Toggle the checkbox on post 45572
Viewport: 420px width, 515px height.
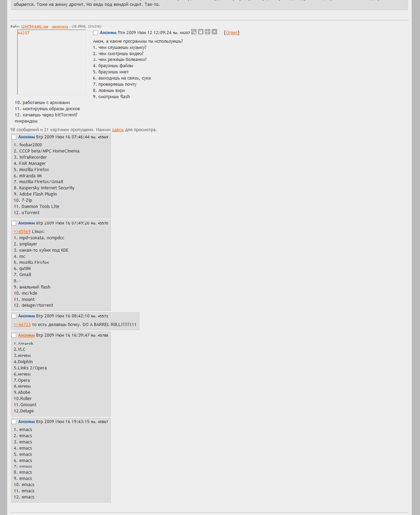(x=14, y=316)
